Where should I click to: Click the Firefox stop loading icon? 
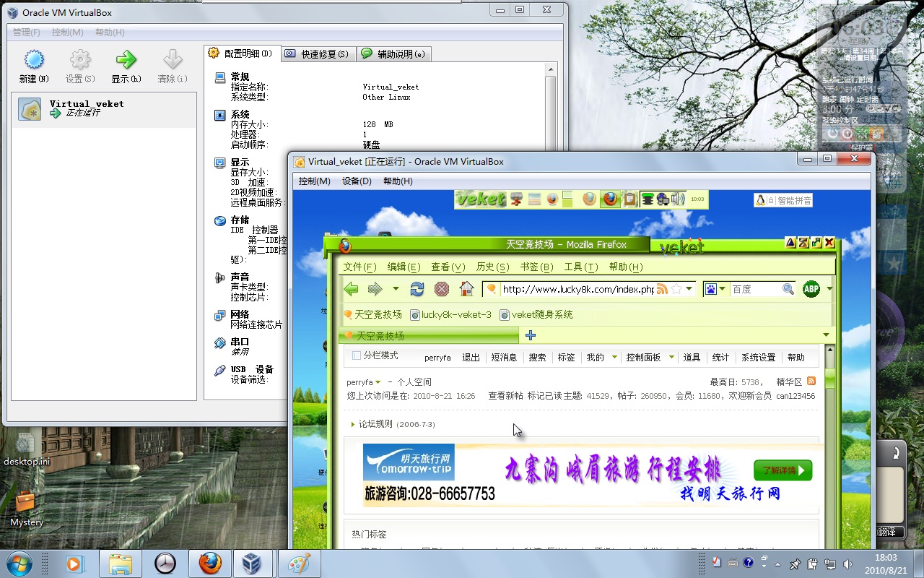pos(442,289)
